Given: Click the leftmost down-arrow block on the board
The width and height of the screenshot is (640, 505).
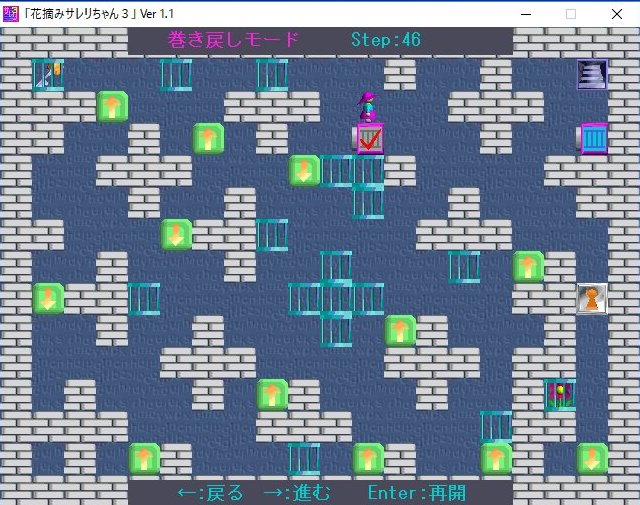Looking at the screenshot, I should pos(48,298).
